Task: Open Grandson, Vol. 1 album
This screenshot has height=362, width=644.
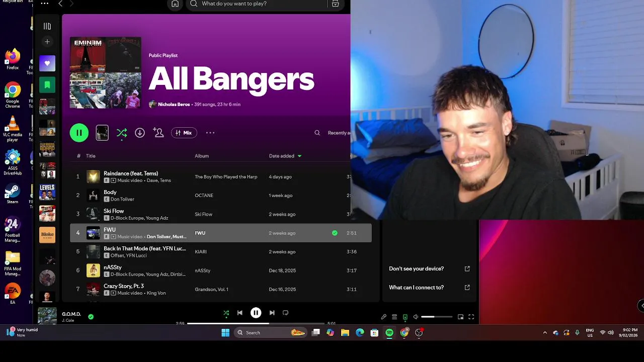Action: pyautogui.click(x=211, y=290)
